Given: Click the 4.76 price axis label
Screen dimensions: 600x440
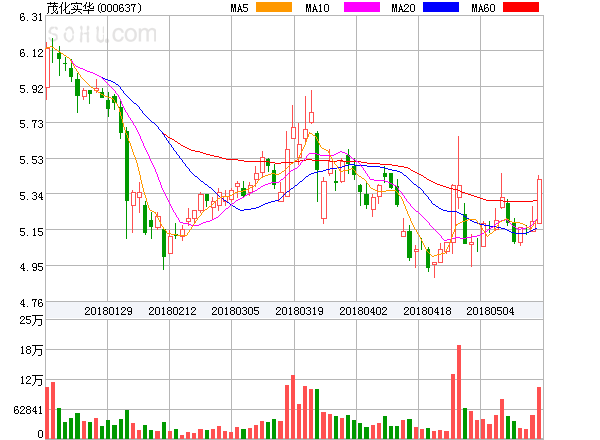Looking at the screenshot, I should click(x=31, y=303).
